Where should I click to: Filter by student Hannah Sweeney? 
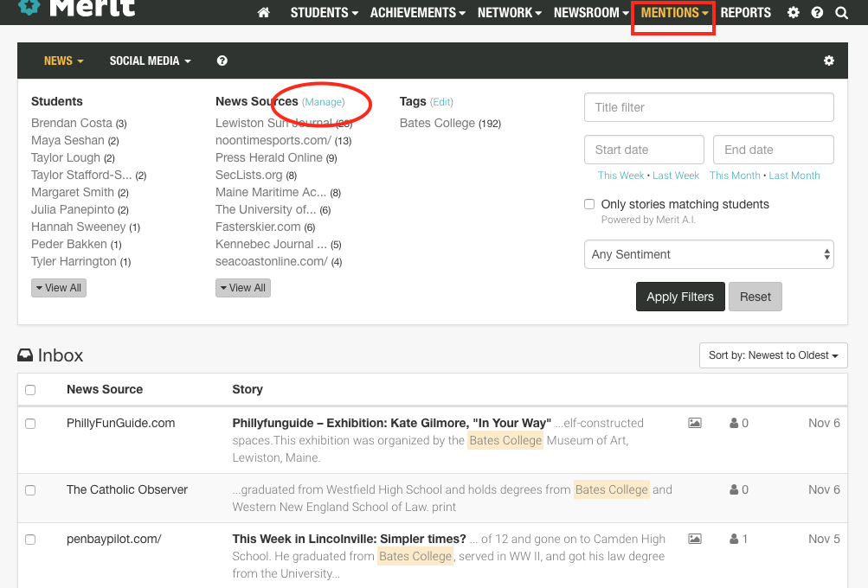(x=79, y=227)
